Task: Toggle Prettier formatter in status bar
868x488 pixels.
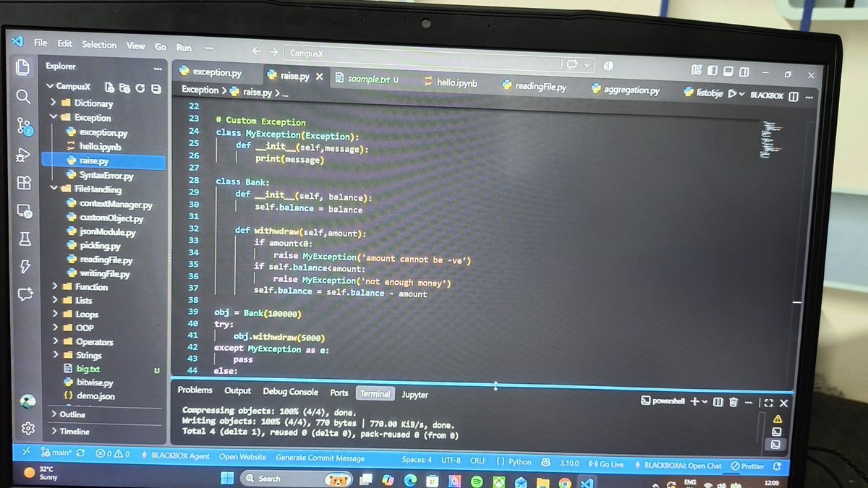Action: [746, 466]
